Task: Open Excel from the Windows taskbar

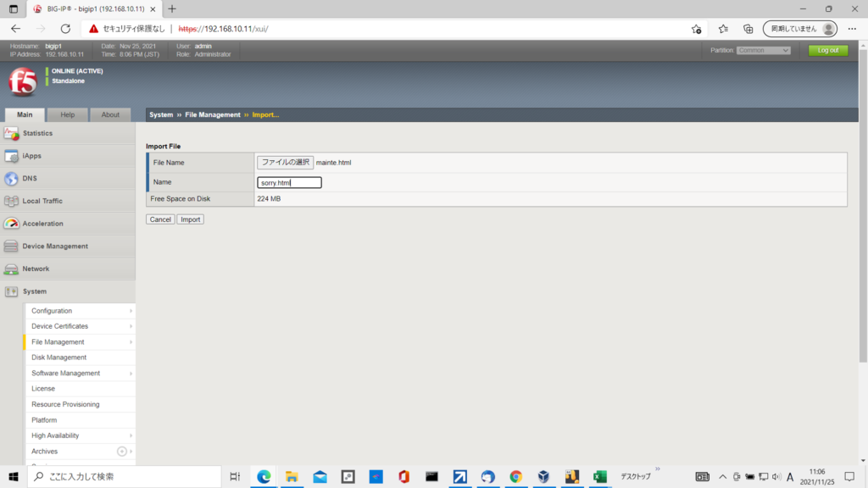Action: [x=599, y=477]
